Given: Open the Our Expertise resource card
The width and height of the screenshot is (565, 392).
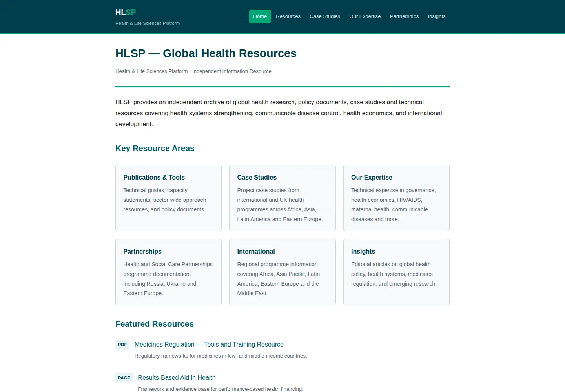Looking at the screenshot, I should point(396,198).
